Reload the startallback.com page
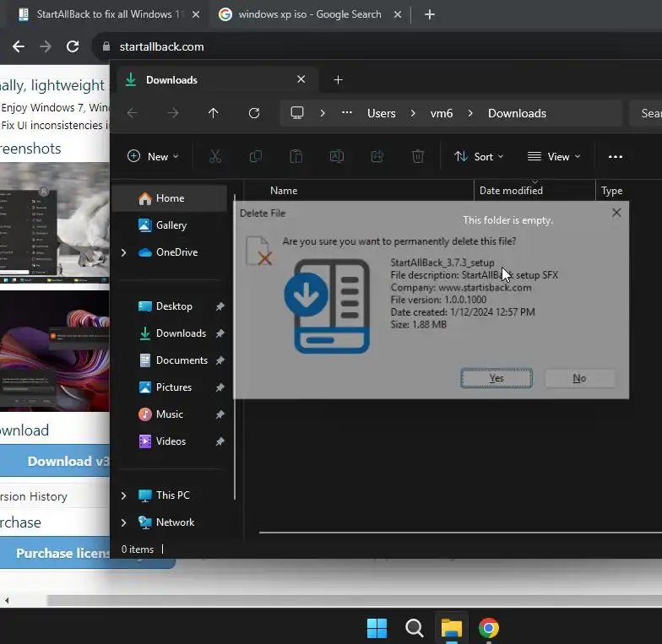 click(73, 46)
